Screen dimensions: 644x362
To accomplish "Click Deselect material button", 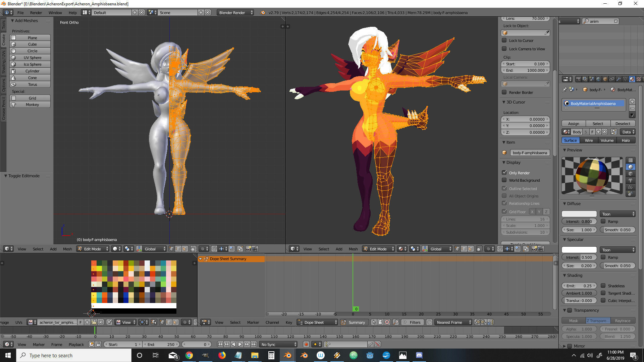I will pos(623,123).
